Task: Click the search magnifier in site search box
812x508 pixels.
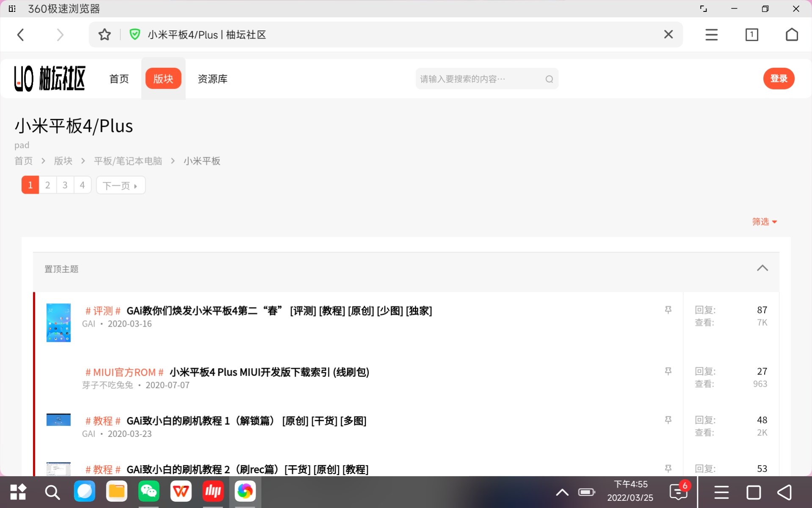Action: point(549,79)
